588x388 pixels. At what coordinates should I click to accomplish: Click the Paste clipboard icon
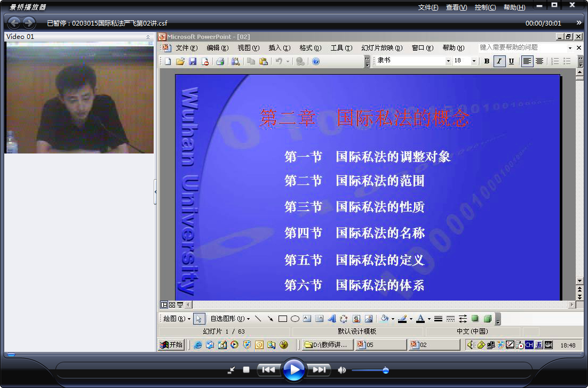coord(264,61)
